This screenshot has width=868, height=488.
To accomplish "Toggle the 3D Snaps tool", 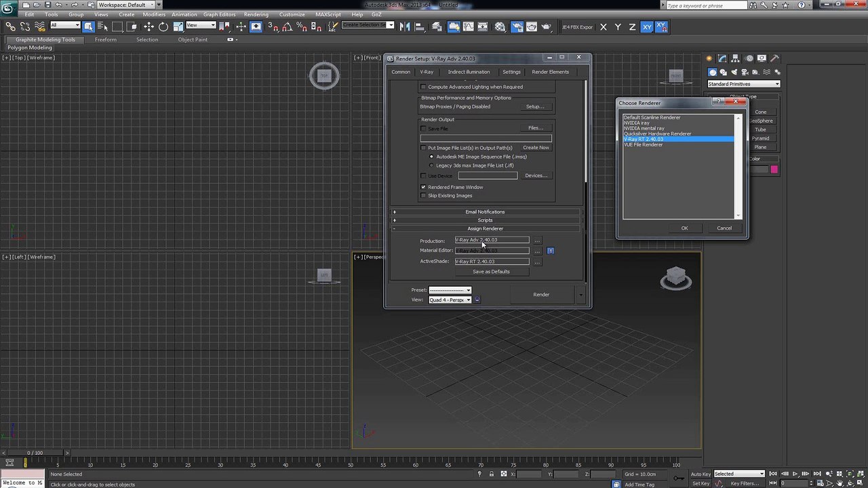I will pyautogui.click(x=272, y=26).
